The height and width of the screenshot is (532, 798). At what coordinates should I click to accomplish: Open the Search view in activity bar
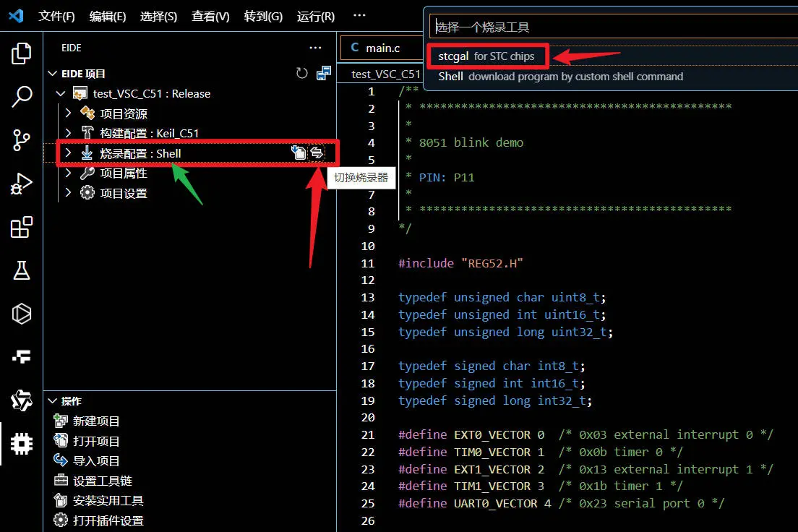pyautogui.click(x=21, y=96)
